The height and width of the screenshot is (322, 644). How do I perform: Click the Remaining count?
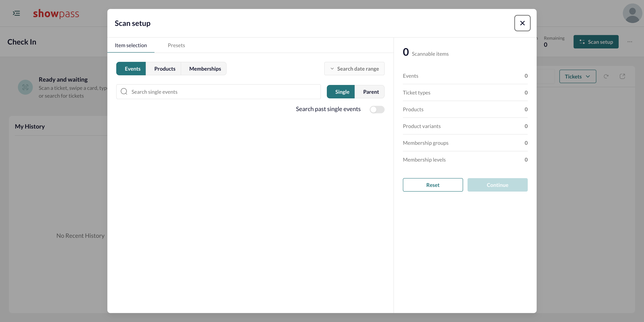tap(554, 41)
